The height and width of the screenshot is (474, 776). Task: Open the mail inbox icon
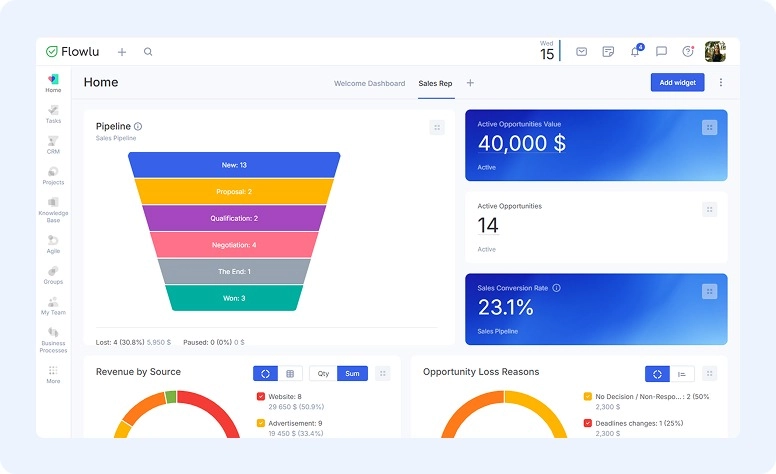(582, 51)
